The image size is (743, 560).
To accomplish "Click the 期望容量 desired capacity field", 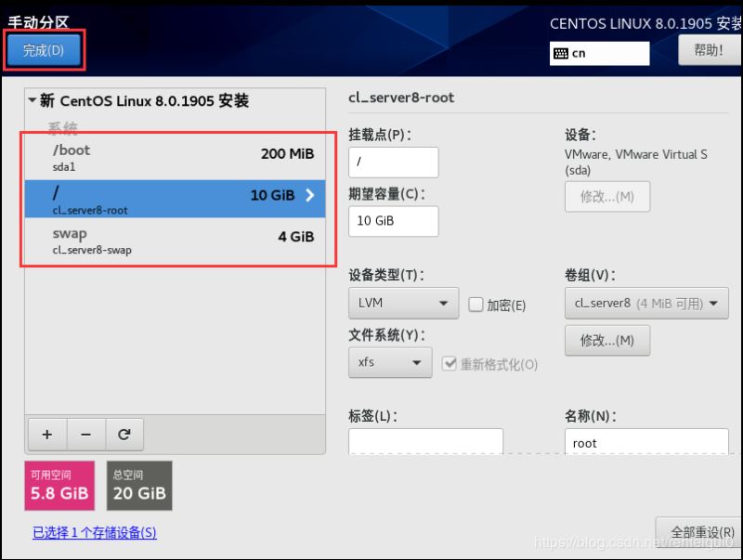I will click(393, 221).
